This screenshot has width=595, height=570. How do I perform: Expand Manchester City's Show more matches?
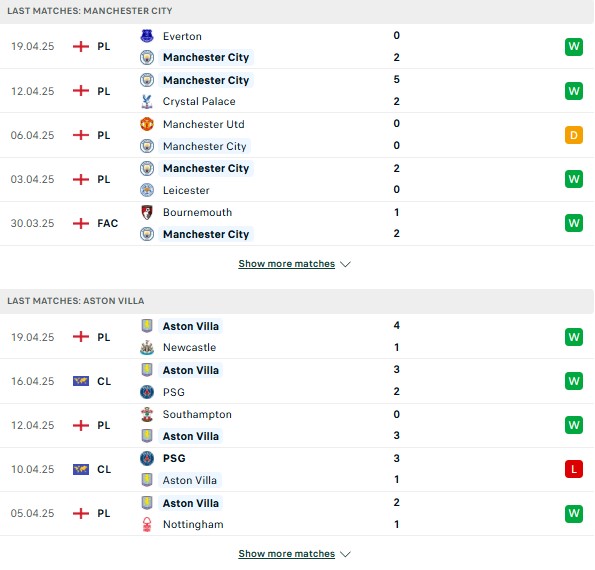tap(286, 264)
